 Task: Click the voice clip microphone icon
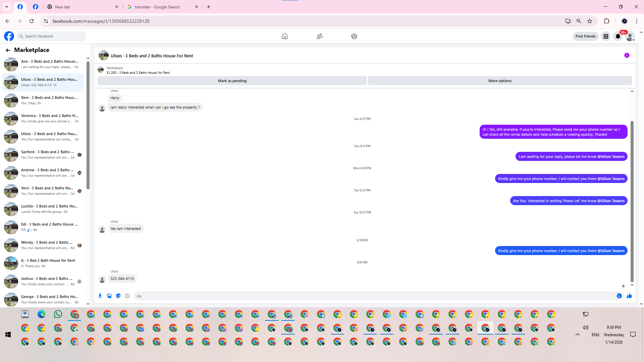pos(100,296)
